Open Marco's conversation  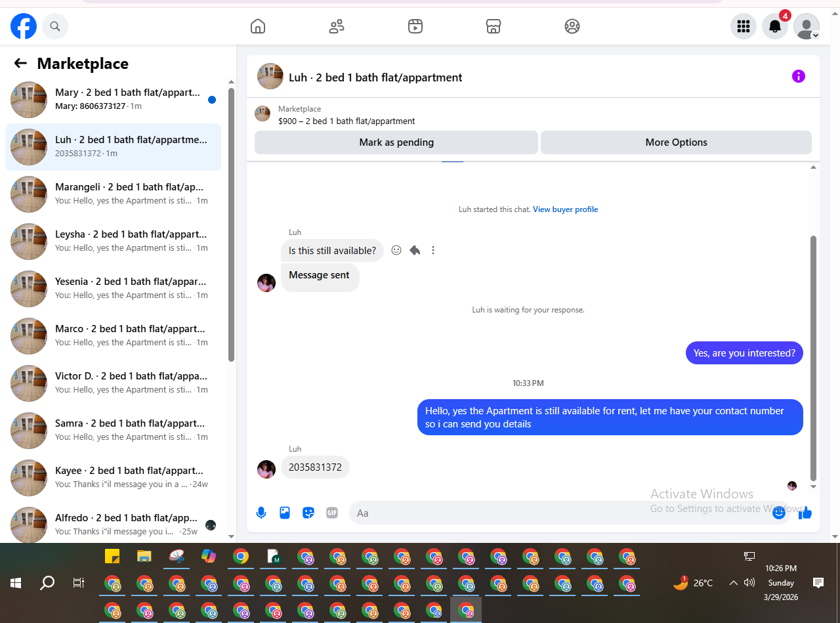tap(113, 336)
